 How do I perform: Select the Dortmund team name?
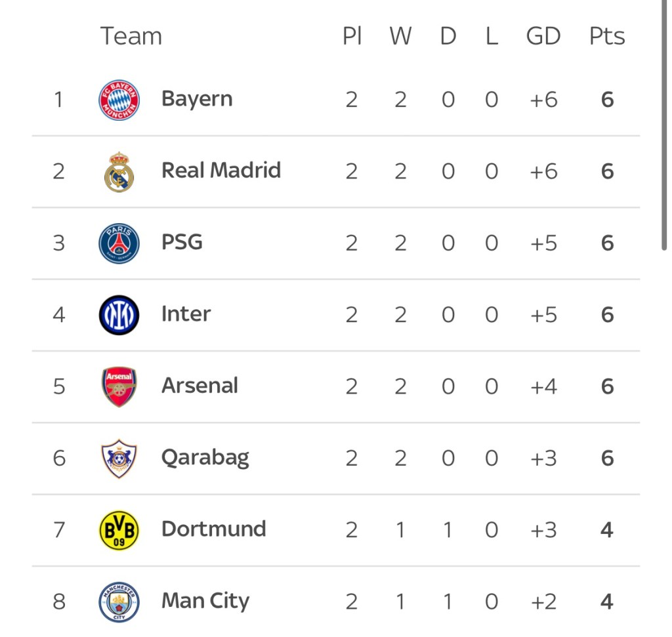tap(213, 529)
